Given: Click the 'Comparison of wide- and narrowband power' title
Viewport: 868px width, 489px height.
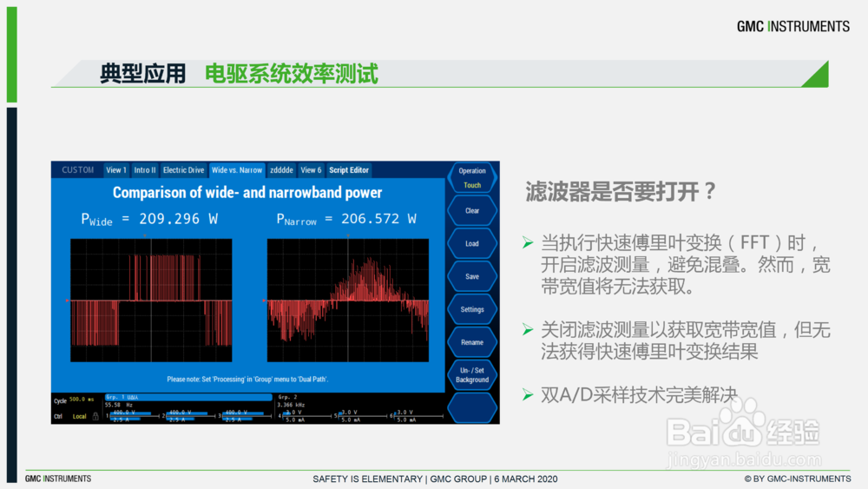Looking at the screenshot, I should point(247,193).
